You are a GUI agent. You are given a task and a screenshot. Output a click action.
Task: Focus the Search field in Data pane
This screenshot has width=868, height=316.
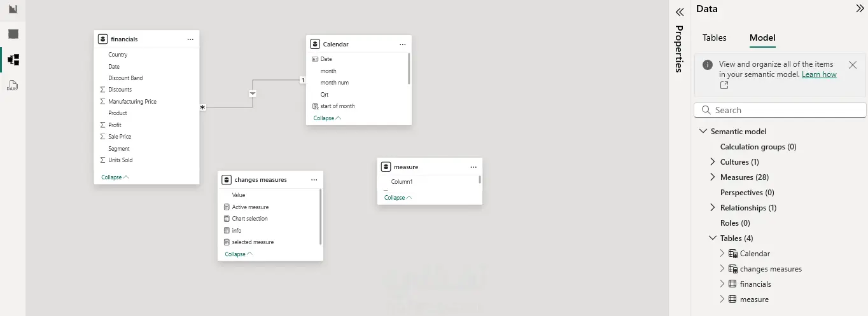780,110
